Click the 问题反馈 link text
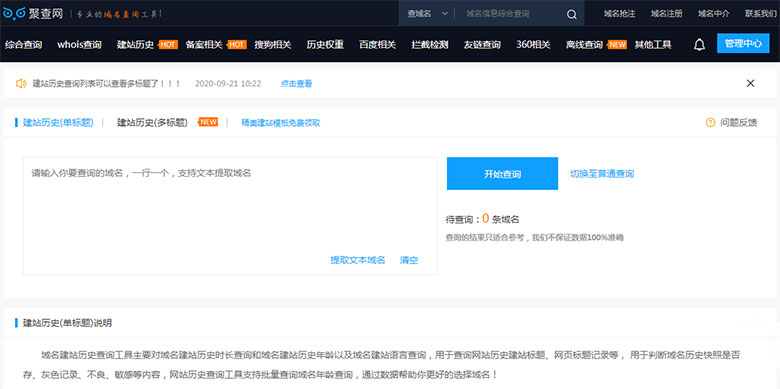The height and width of the screenshot is (389, 780). point(739,122)
